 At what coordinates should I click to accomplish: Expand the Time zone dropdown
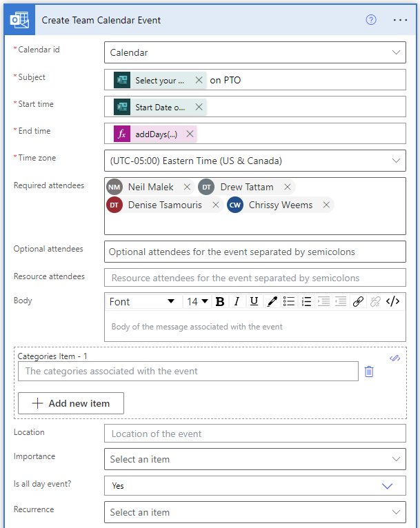coord(396,161)
